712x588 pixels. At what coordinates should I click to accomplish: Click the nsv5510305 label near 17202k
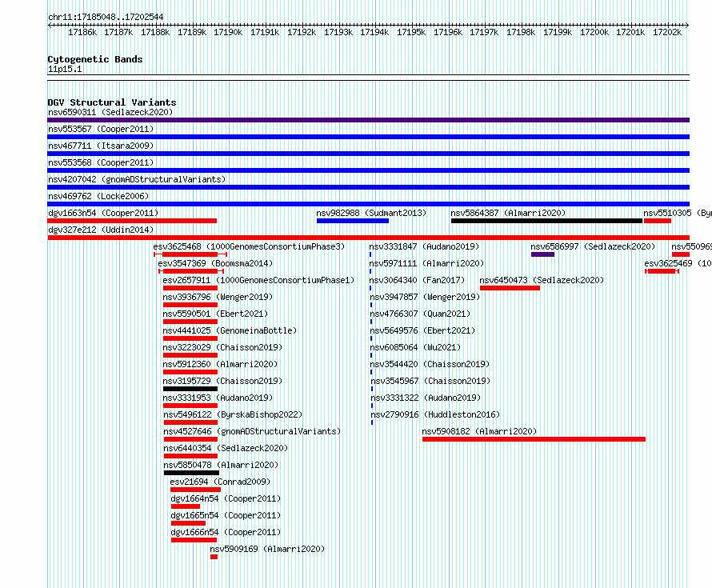point(678,213)
